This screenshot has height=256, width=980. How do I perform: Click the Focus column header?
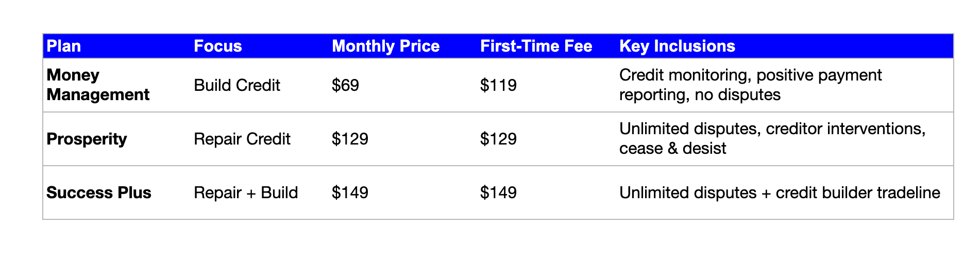pos(217,46)
